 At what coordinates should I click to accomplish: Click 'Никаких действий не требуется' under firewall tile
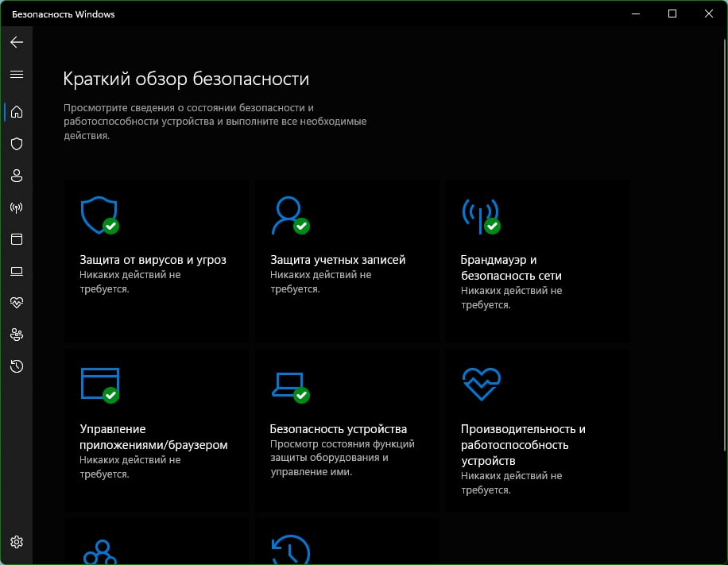pyautogui.click(x=511, y=297)
